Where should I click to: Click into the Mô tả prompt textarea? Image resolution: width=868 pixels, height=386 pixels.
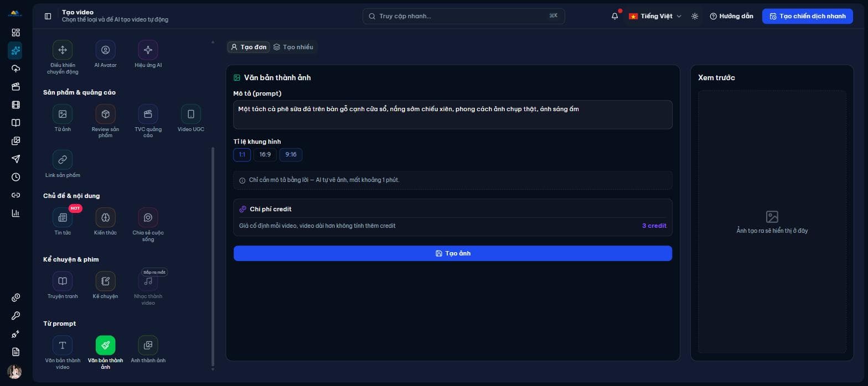(453, 114)
